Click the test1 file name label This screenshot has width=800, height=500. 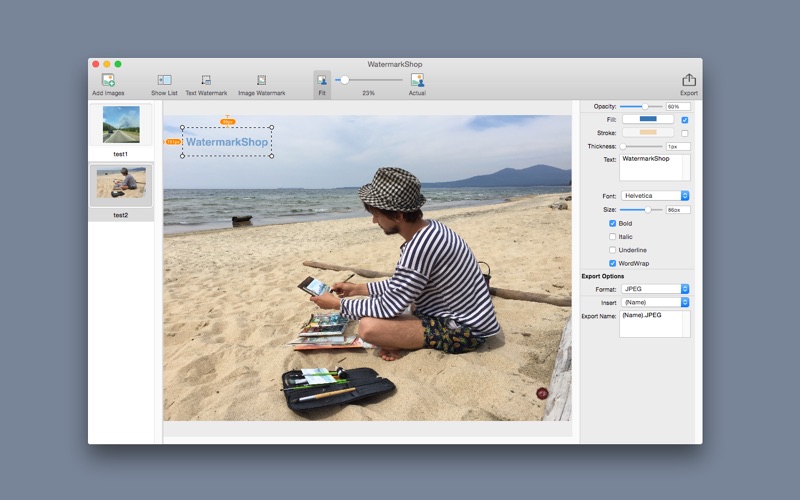coord(120,154)
